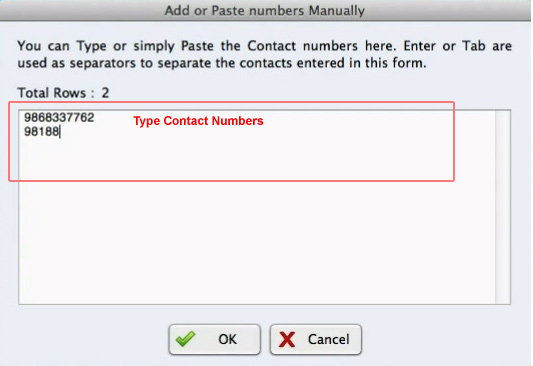Click the instruction text starting with You can Type
Screen dimensions: 533x366
coord(264,54)
